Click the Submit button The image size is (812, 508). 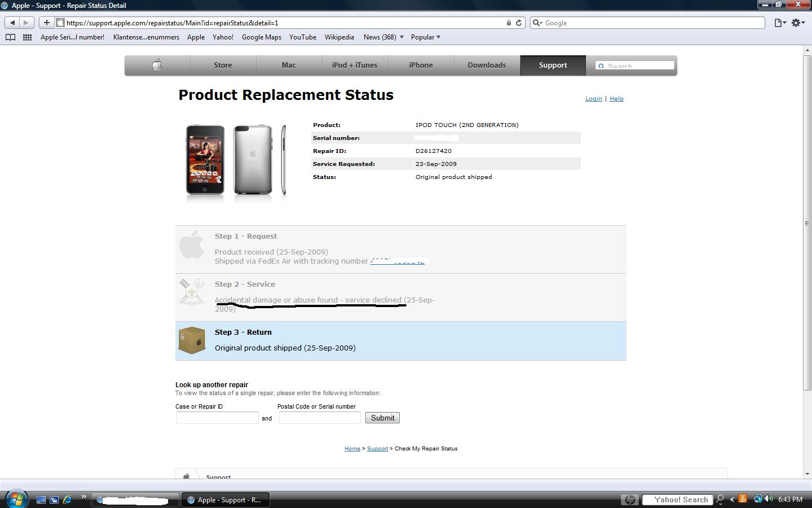[382, 418]
